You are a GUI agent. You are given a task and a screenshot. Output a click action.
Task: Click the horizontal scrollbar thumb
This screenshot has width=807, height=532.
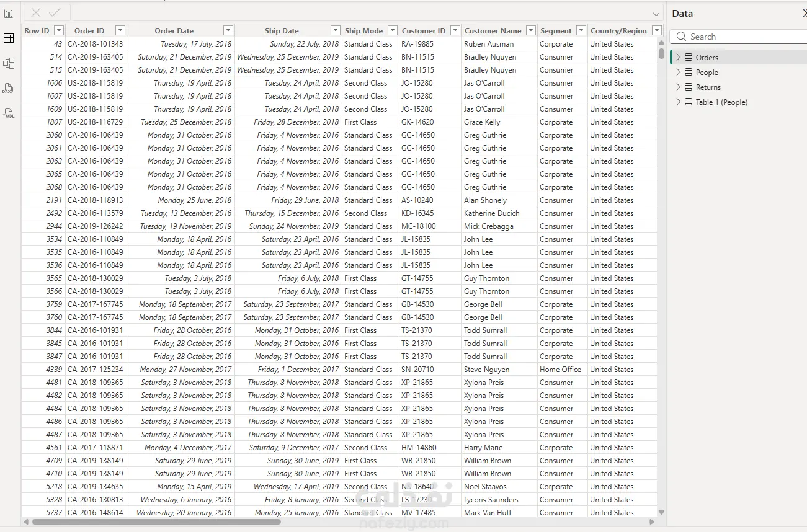click(x=156, y=522)
